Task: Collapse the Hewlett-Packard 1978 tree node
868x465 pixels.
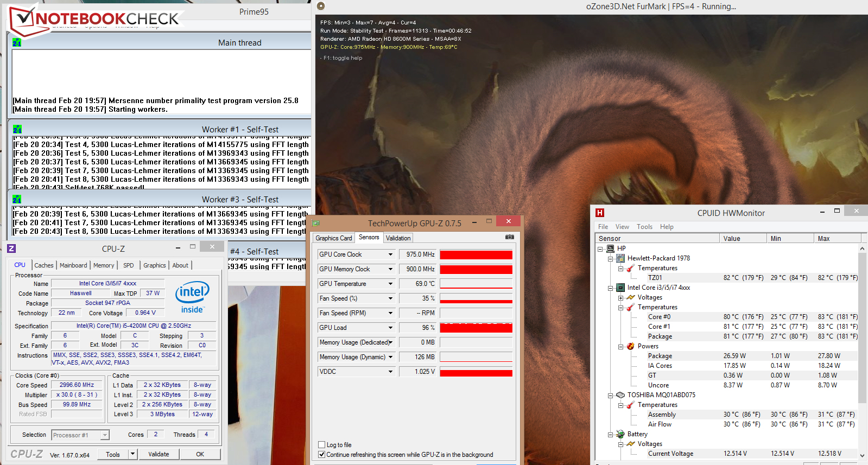Action: pyautogui.click(x=611, y=259)
